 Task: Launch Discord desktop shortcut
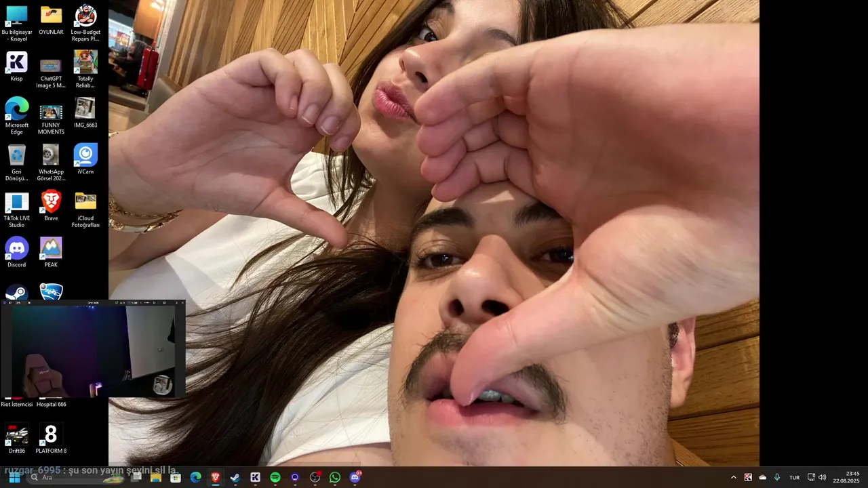(x=17, y=252)
